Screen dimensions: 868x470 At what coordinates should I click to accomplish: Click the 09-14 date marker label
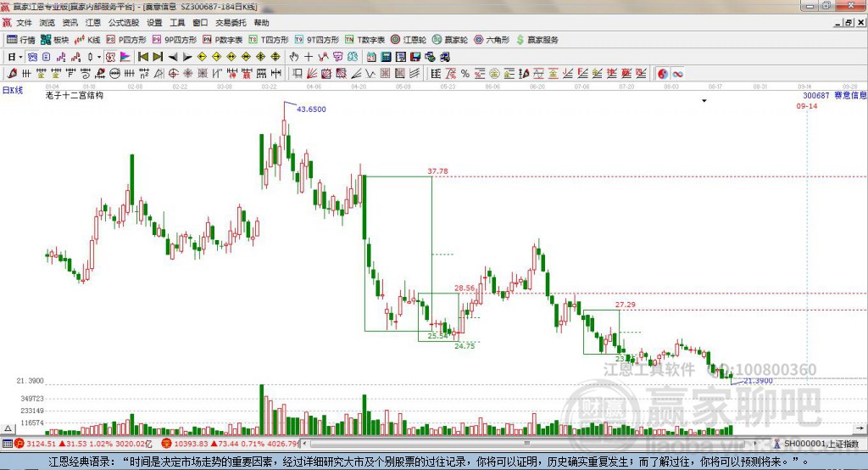(x=807, y=106)
